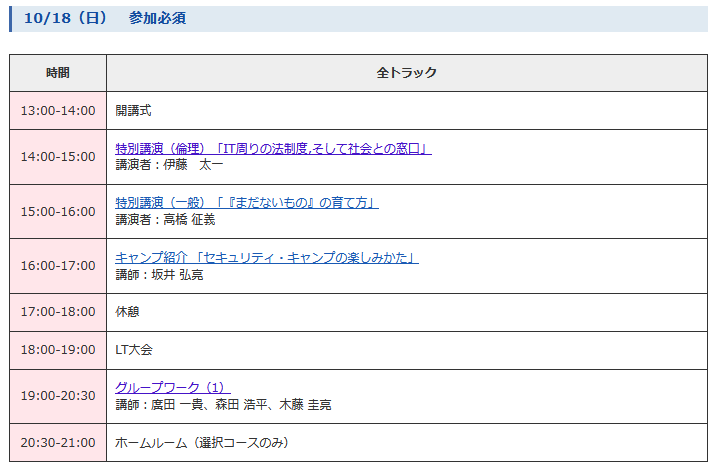The image size is (719, 473).
Task: Select the 13:00-14:00 time cell
Action: (58, 111)
